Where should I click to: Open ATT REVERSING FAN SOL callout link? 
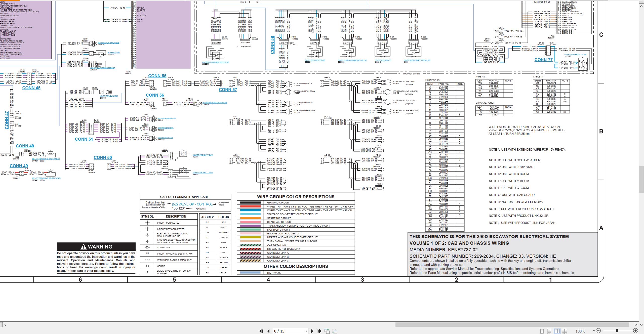215,103
